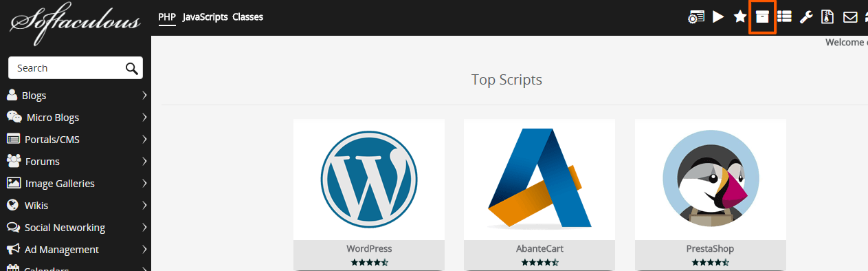
Task: Open the AbanteCart logo thumbnail
Action: coord(539,180)
